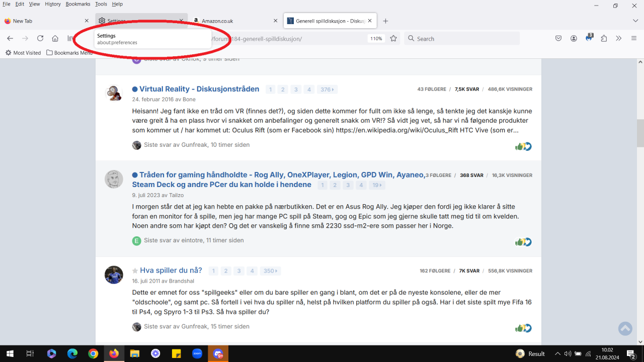Go to the browser home page
The image size is (644, 362).
tap(55, 38)
